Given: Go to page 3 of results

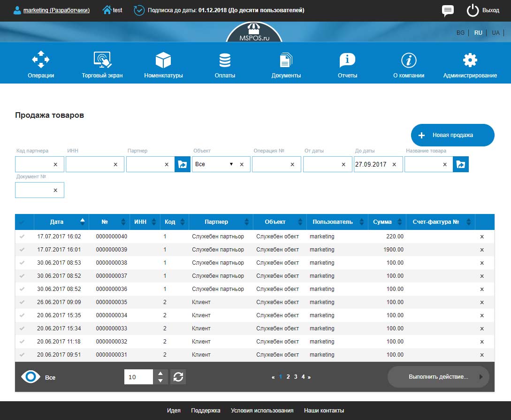Looking at the screenshot, I should pos(296,377).
